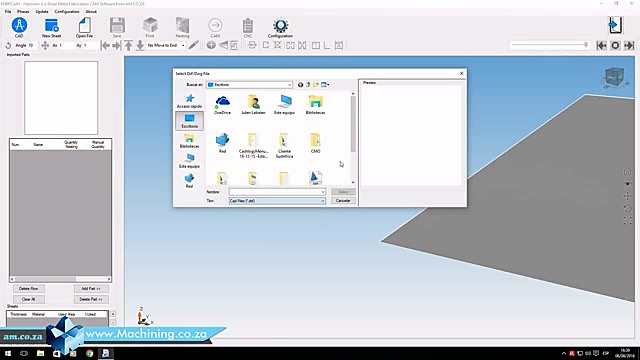Open the Phases menu
The height and width of the screenshot is (360, 640).
click(x=23, y=11)
